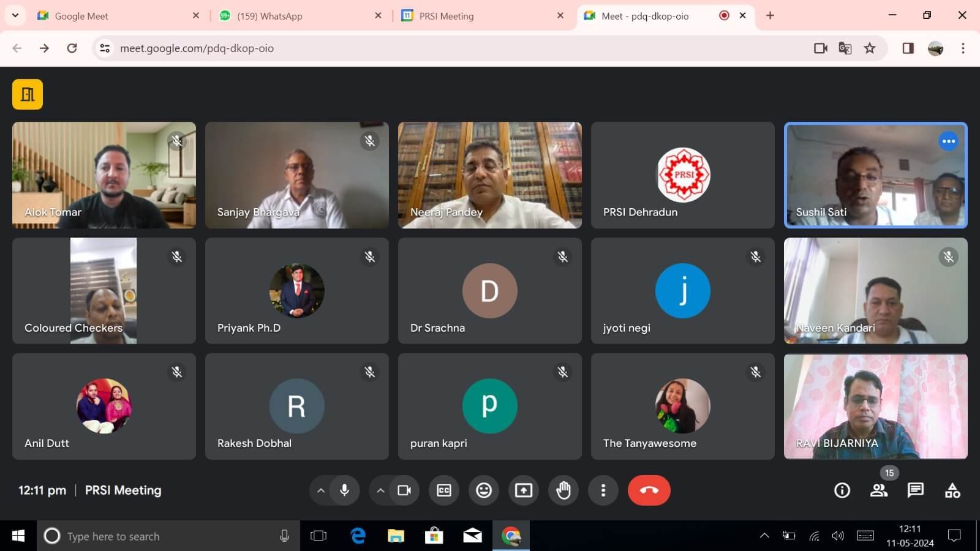Viewport: 980px width, 551px height.
Task: Open the emoji reactions button
Action: 484,490
